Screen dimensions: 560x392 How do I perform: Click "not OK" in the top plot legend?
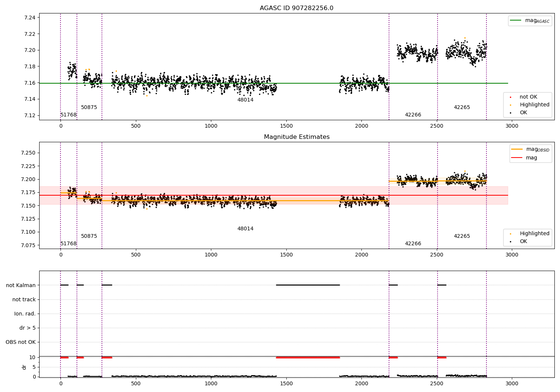tap(528, 97)
